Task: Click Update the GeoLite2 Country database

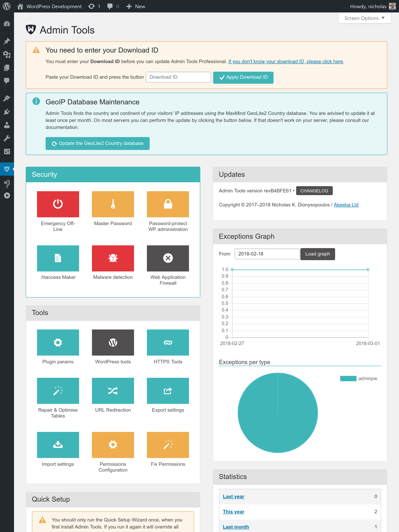Action: tap(97, 143)
